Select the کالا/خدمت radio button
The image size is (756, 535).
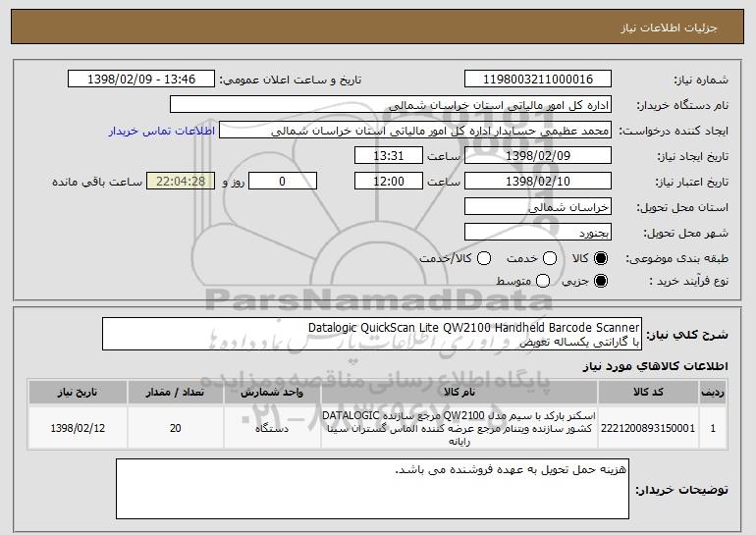484,258
